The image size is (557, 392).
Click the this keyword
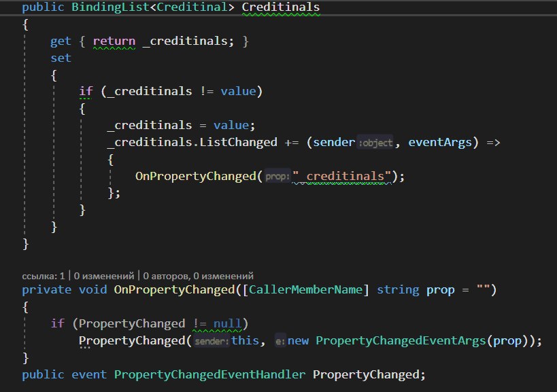245,340
